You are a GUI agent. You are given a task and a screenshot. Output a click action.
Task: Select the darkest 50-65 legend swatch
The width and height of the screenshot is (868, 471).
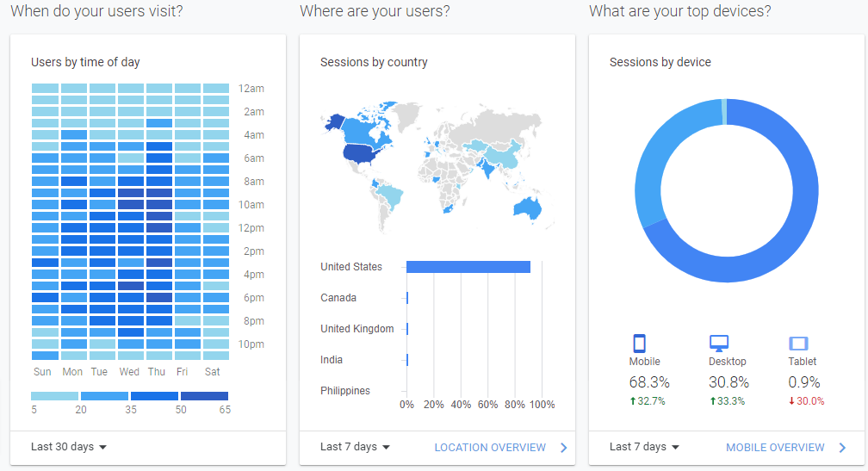204,396
